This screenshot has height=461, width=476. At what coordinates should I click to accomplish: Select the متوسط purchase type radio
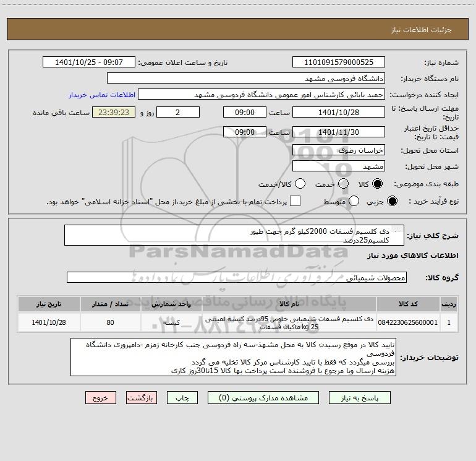(354, 201)
